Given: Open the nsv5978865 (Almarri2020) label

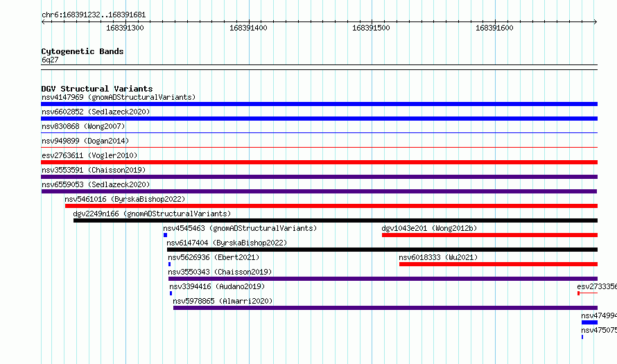Looking at the screenshot, I should pyautogui.click(x=223, y=301).
